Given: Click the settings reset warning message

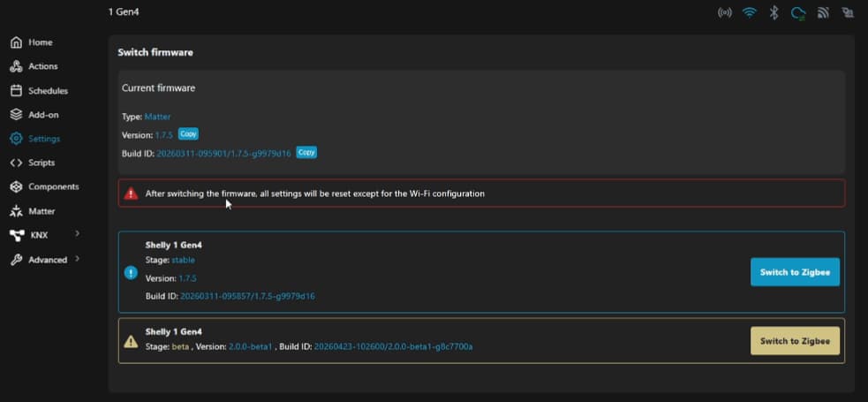Looking at the screenshot, I should tap(315, 193).
